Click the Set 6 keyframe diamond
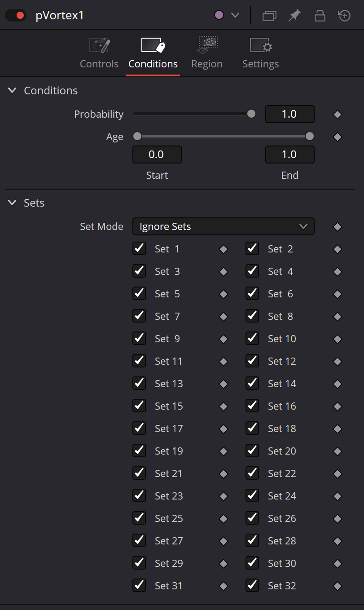The width and height of the screenshot is (364, 610). (338, 294)
